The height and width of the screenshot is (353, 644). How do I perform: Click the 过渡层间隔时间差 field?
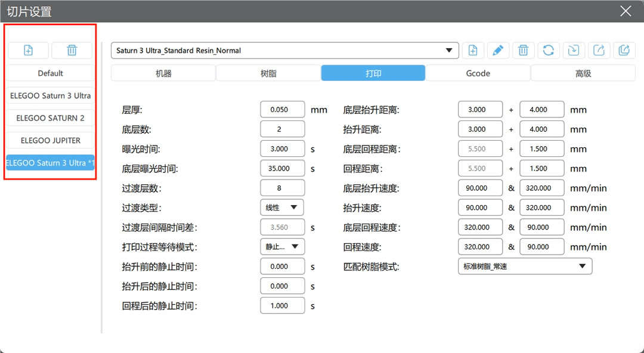(283, 227)
